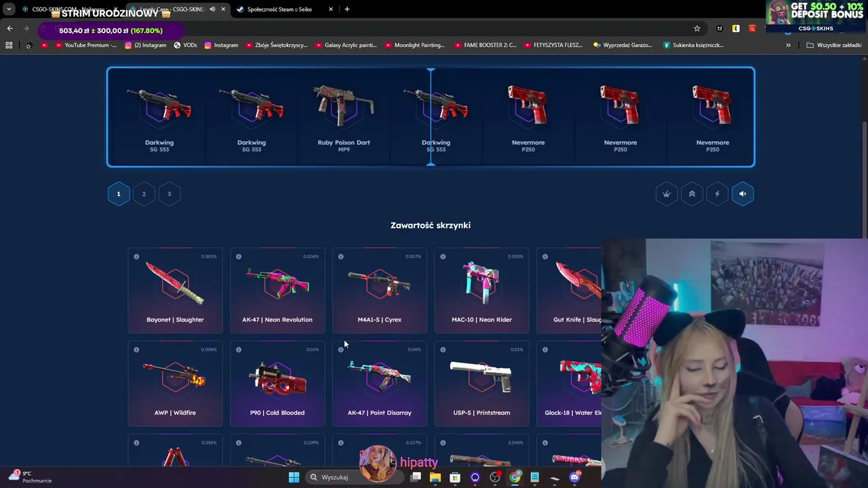
Task: Open info icon on Bayonet Slaughter card
Action: click(x=136, y=257)
